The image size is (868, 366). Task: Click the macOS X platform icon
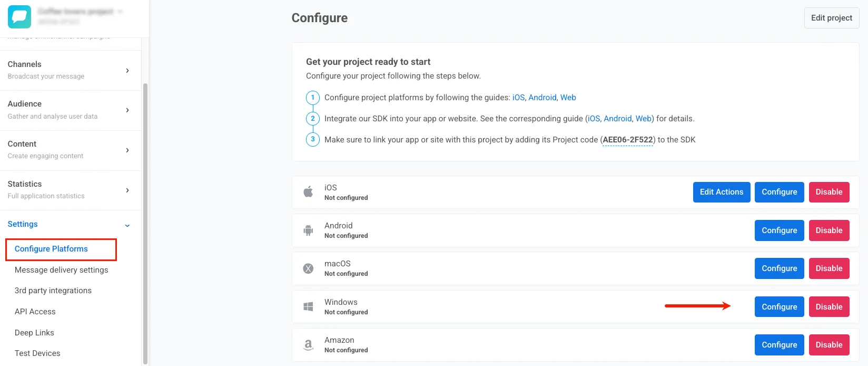[309, 268]
